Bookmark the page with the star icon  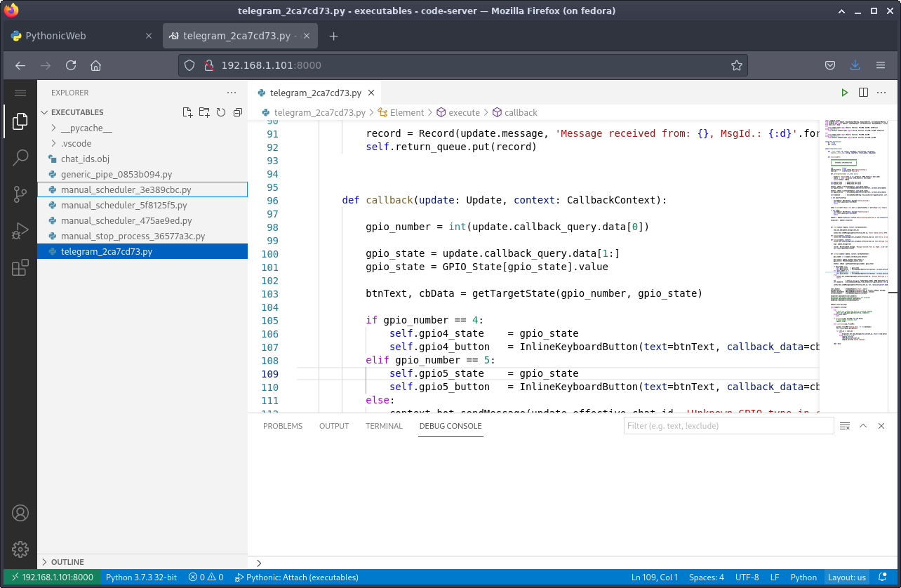coord(737,65)
